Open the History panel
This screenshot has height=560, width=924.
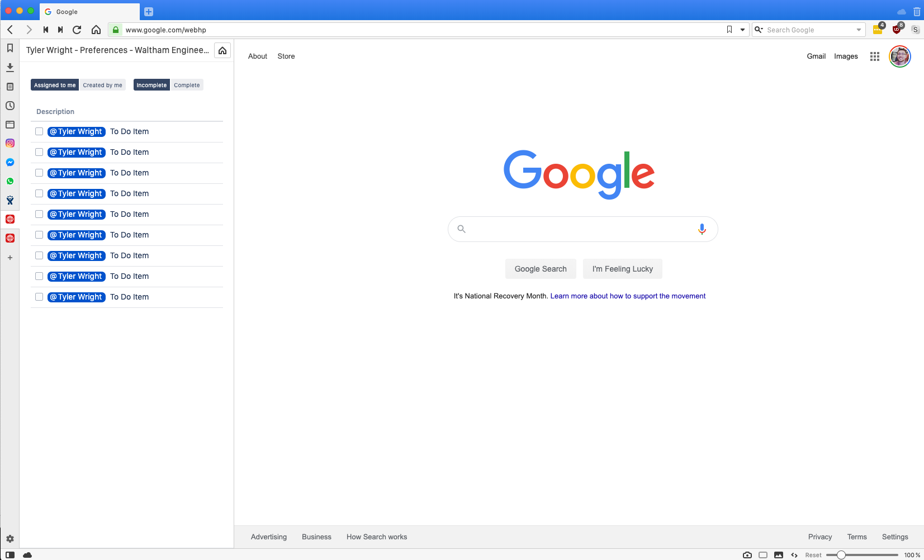tap(10, 106)
